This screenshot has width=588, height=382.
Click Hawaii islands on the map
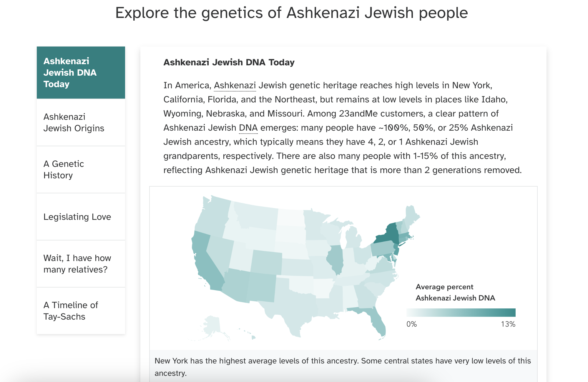click(247, 333)
